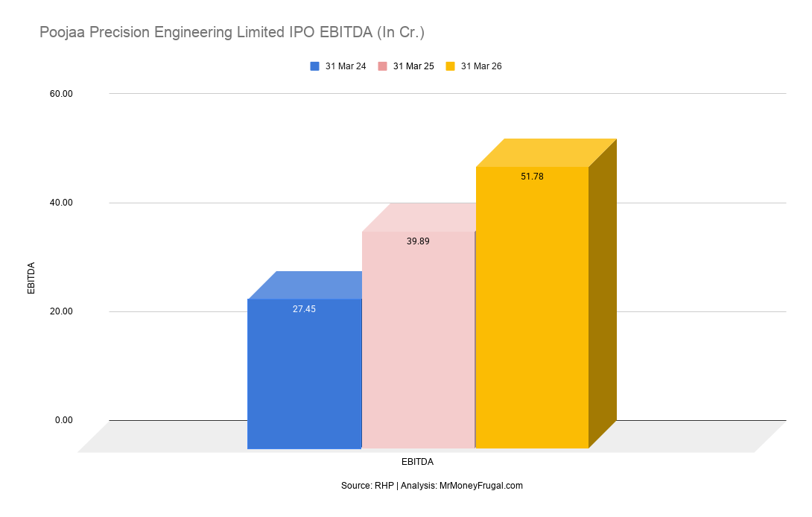Select the '31 Mar 26' legend label
The width and height of the screenshot is (812, 517).
481,66
